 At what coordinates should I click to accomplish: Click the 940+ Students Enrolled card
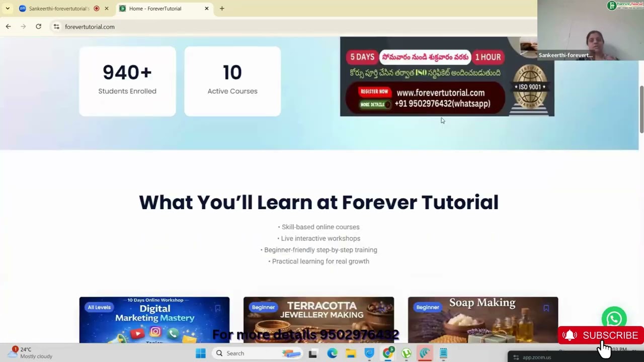(x=127, y=81)
